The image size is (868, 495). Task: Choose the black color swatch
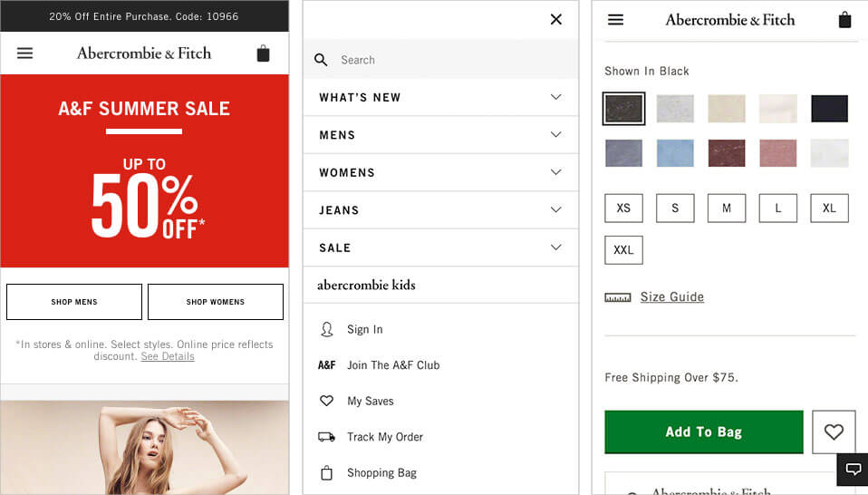point(624,109)
